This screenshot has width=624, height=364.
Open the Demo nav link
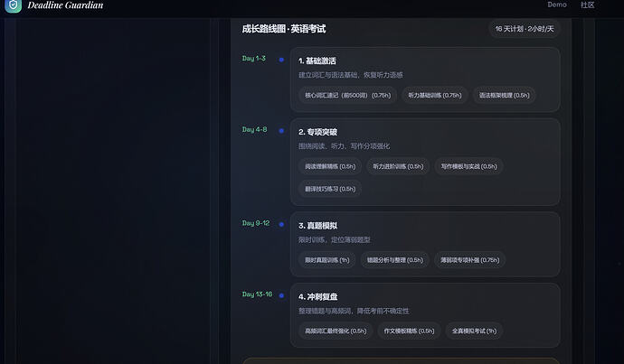coord(557,5)
